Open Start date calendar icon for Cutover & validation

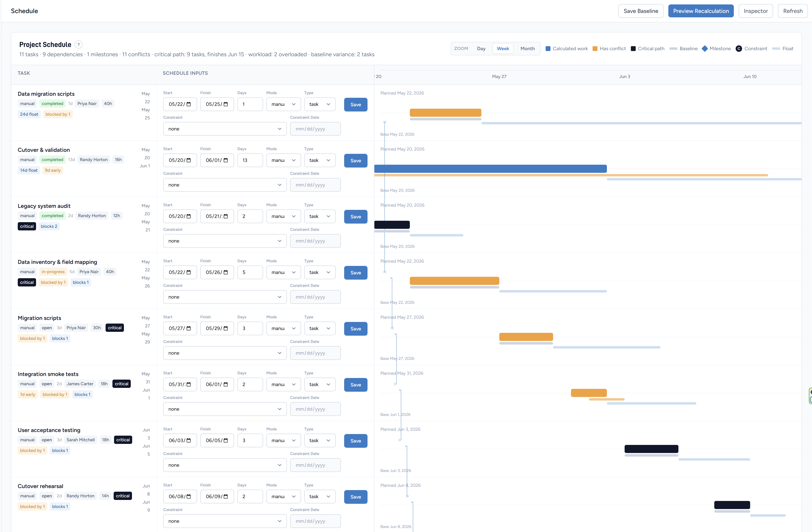tap(189, 160)
